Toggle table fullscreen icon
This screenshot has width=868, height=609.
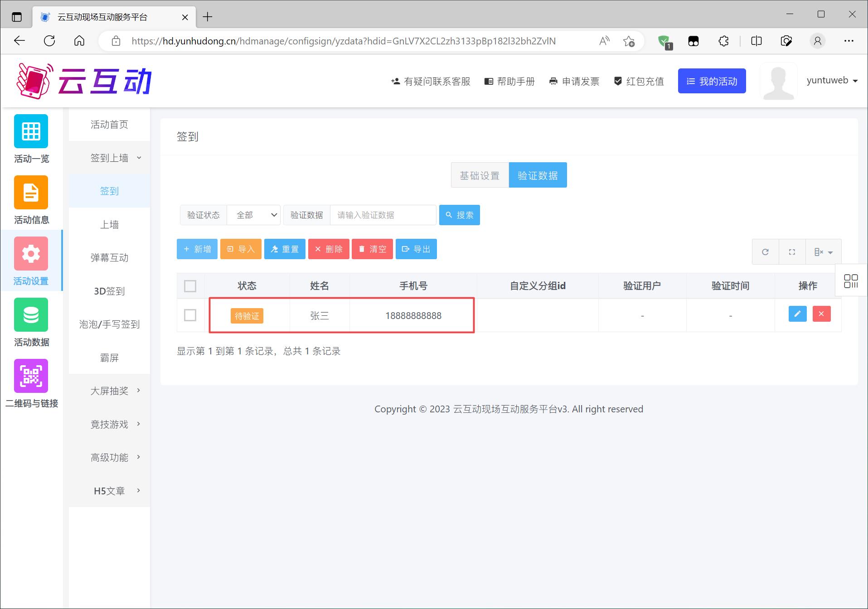(x=792, y=252)
